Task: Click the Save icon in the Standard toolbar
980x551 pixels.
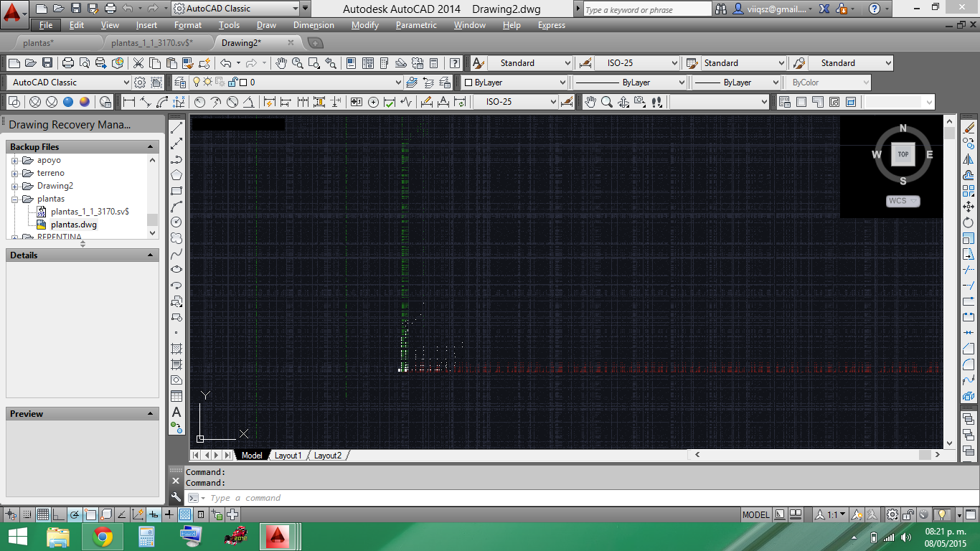Action: [x=47, y=63]
